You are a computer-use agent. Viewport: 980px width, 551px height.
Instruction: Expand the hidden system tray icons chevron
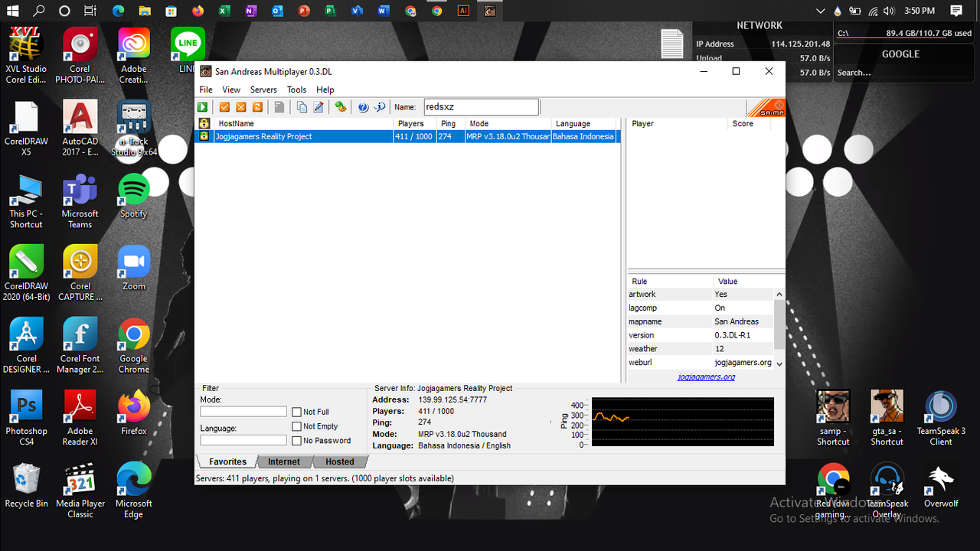(x=820, y=11)
